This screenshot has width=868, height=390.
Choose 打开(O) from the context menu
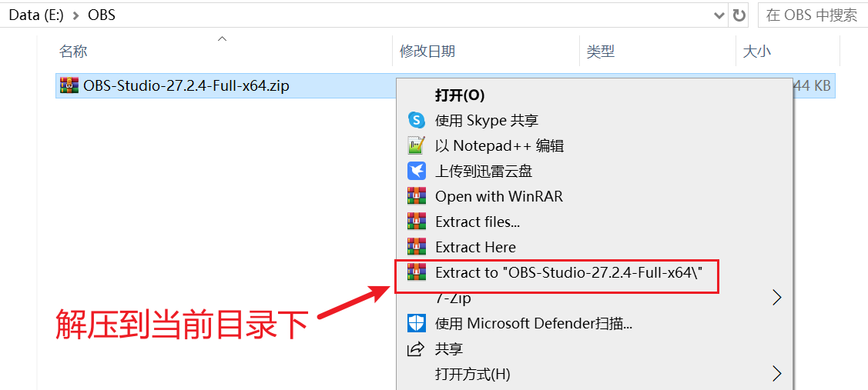[459, 95]
